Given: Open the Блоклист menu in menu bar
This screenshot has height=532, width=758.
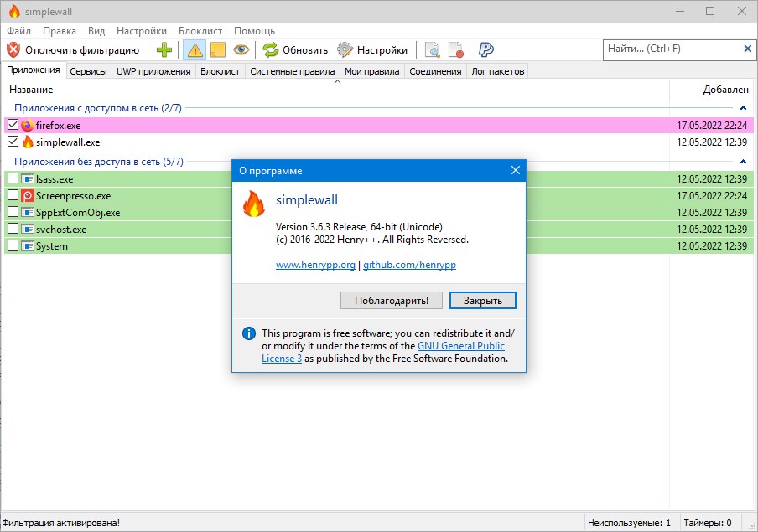Looking at the screenshot, I should (x=200, y=31).
